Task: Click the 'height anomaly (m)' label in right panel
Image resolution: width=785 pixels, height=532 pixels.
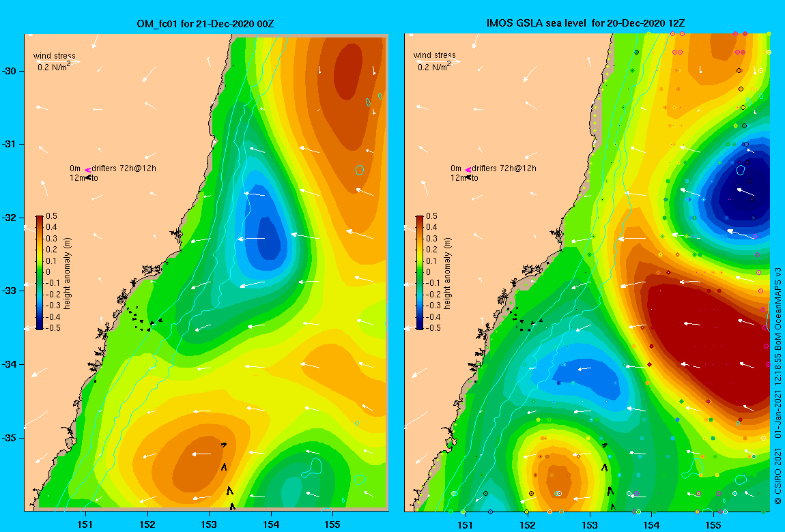Action: point(448,273)
